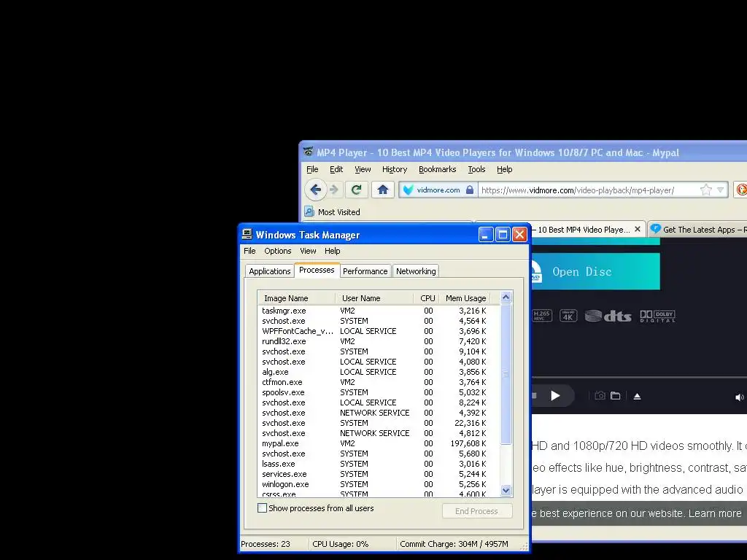Take a snapshot with the camera icon

coord(600,396)
